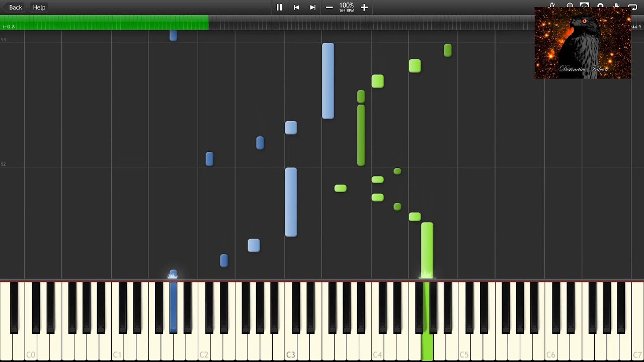Pause the song playback
This screenshot has width=644, height=362.
[x=279, y=7]
